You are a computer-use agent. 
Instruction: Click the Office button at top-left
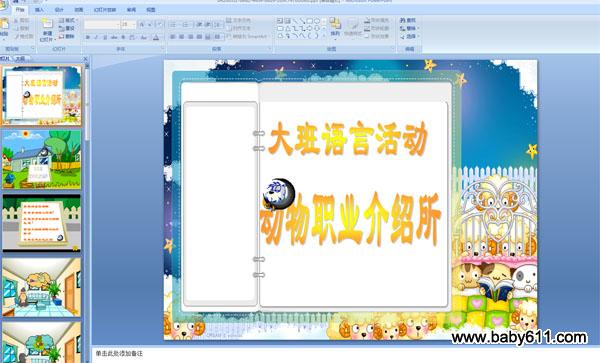coord(3,3)
